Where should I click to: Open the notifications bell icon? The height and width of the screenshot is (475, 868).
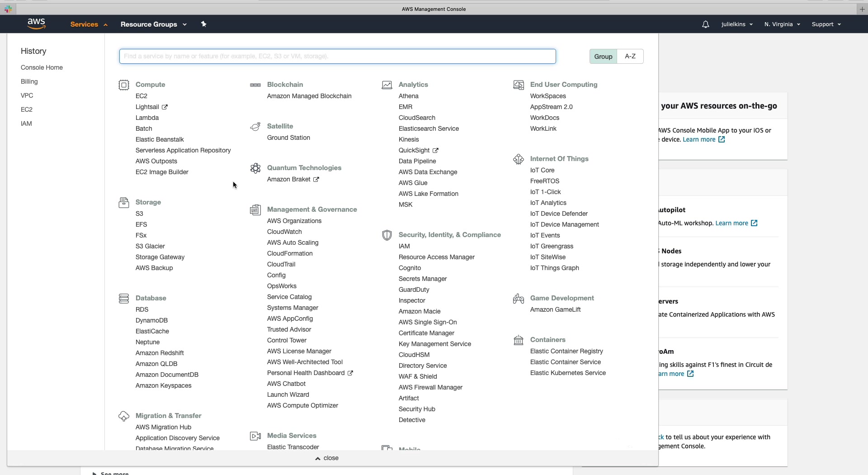click(705, 24)
